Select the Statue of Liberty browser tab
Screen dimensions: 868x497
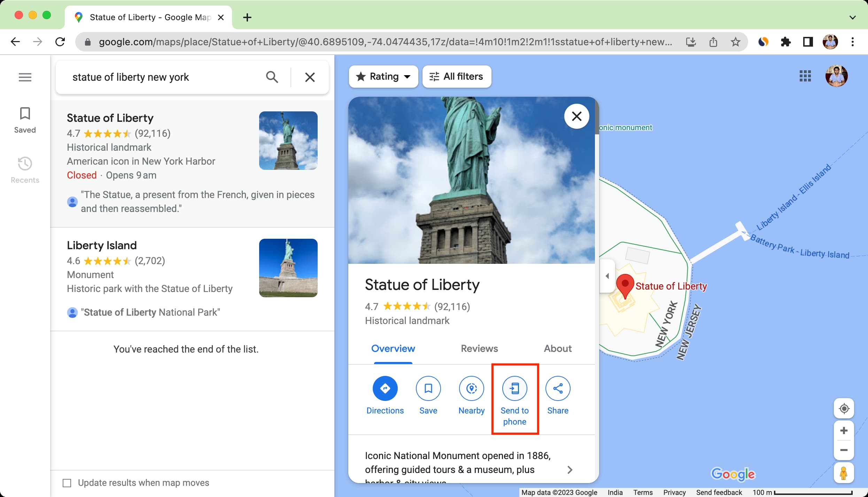pos(148,17)
